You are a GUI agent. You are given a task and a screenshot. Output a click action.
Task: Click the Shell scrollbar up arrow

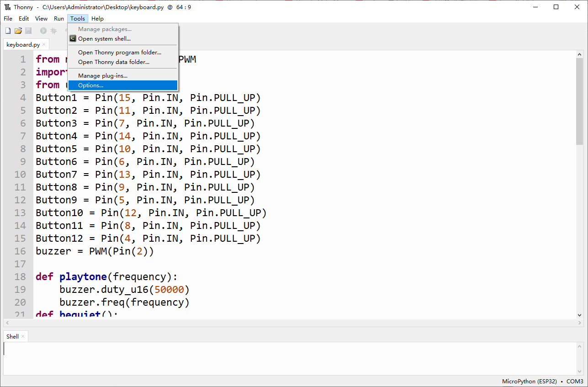coord(580,347)
